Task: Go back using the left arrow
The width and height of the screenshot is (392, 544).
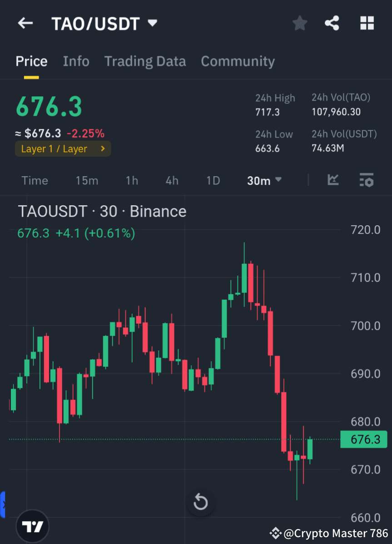Action: pyautogui.click(x=25, y=23)
